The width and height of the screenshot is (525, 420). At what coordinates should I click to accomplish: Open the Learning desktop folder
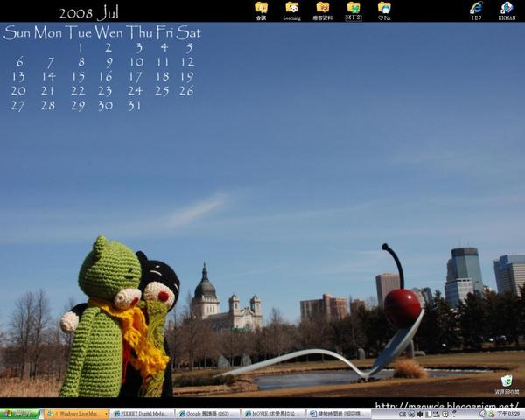click(292, 11)
